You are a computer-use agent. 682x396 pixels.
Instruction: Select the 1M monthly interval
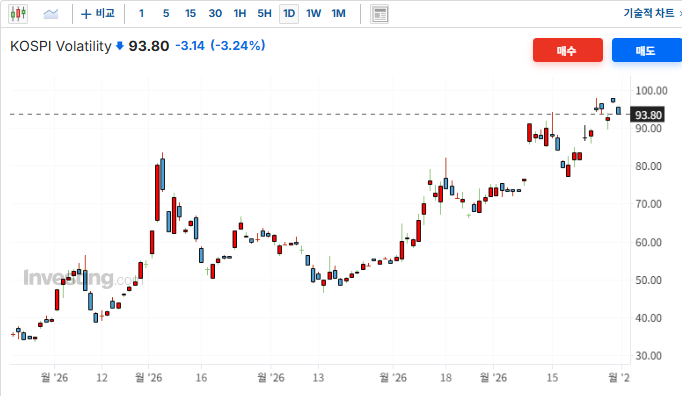pos(338,13)
